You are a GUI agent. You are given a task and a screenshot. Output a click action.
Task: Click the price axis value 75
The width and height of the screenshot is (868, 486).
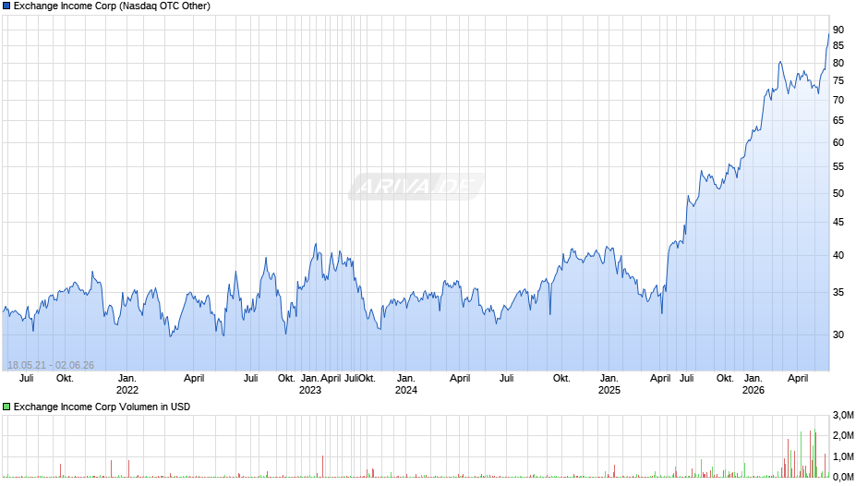point(838,81)
